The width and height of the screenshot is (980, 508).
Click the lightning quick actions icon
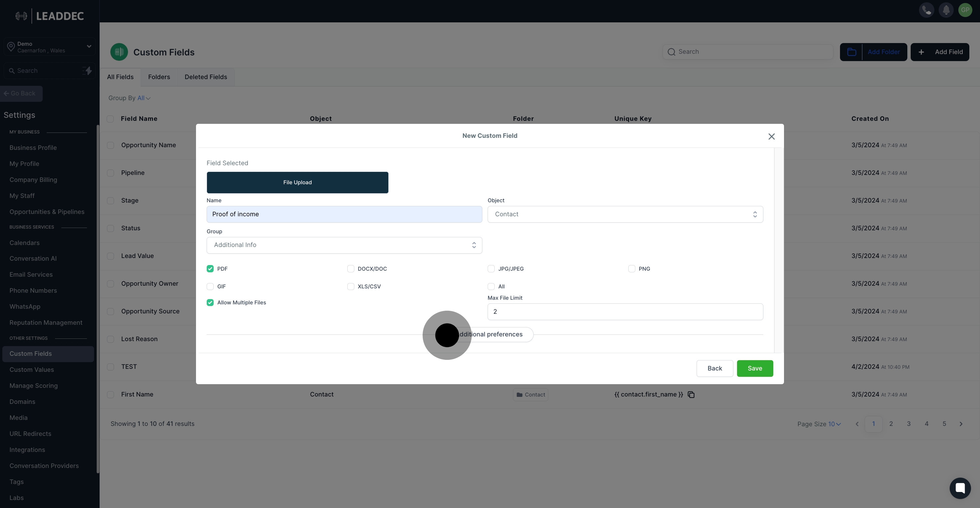(x=87, y=71)
